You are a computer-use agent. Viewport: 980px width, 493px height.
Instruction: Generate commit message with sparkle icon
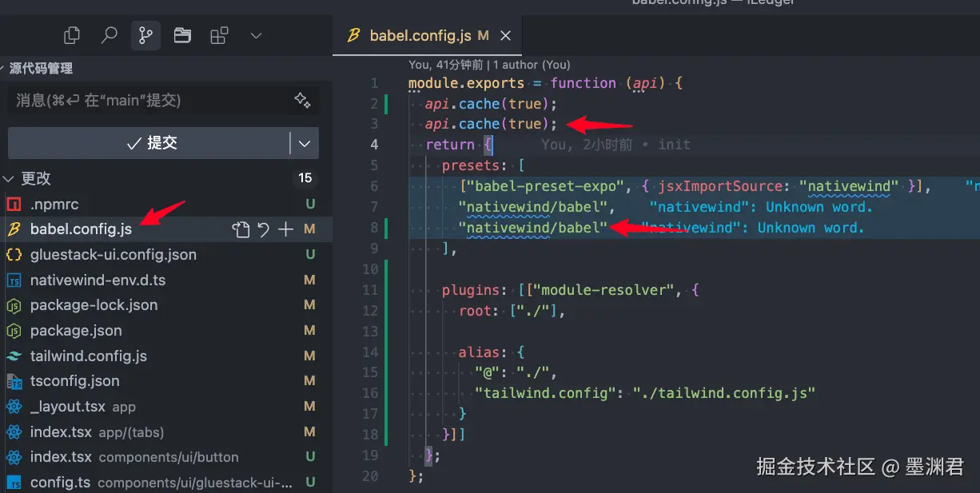click(302, 100)
